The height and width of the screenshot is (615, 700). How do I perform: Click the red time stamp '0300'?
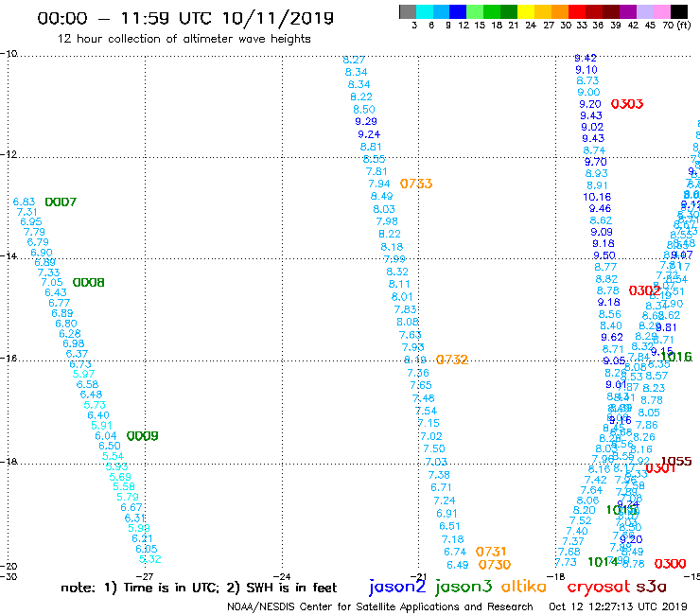[670, 564]
